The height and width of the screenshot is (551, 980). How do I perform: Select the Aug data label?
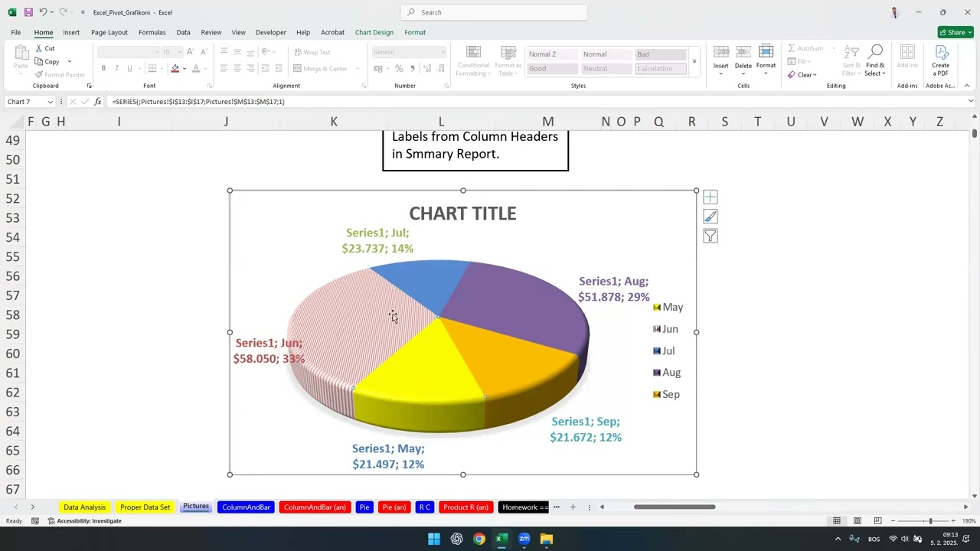[614, 289]
